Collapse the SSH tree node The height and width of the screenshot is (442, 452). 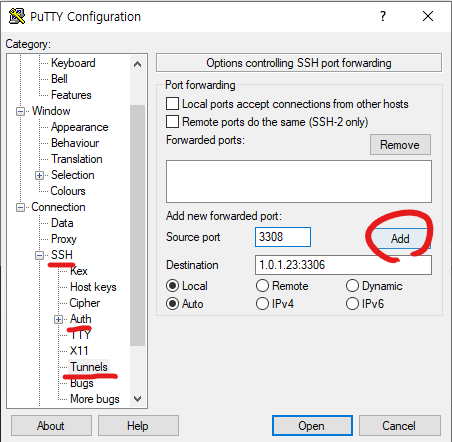[39, 255]
